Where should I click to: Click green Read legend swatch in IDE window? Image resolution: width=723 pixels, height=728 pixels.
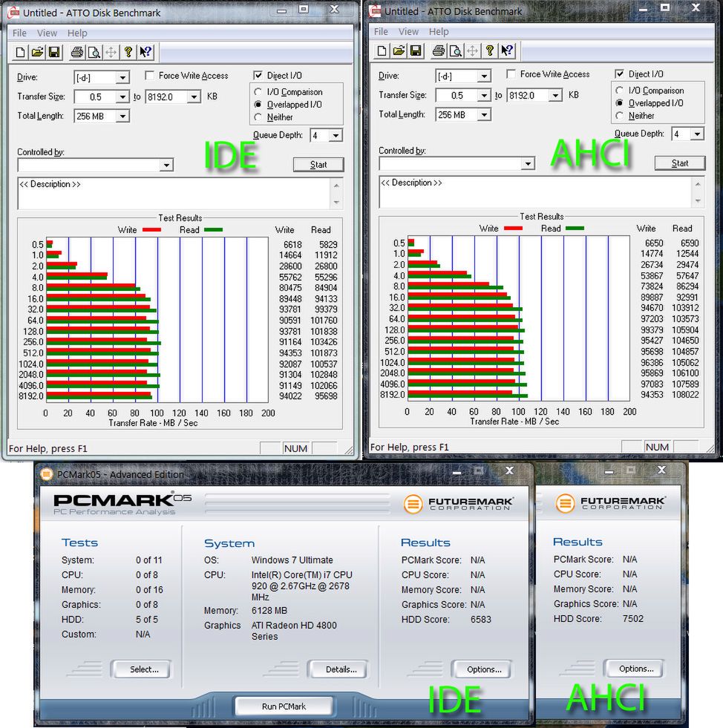(213, 230)
